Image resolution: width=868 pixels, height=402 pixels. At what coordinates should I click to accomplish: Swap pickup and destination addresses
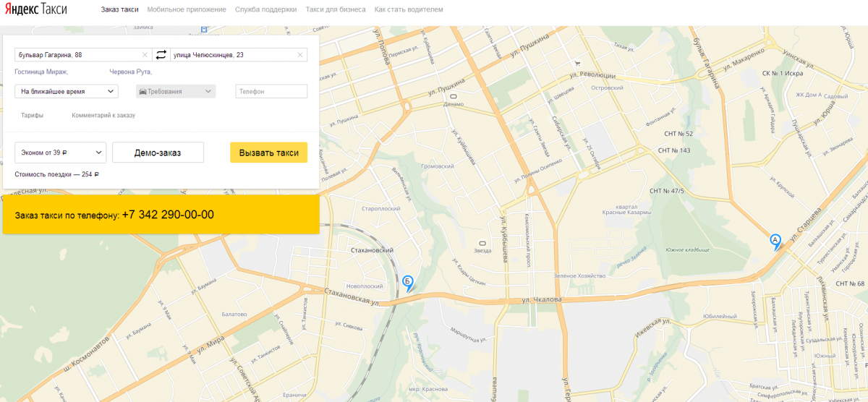click(x=161, y=55)
